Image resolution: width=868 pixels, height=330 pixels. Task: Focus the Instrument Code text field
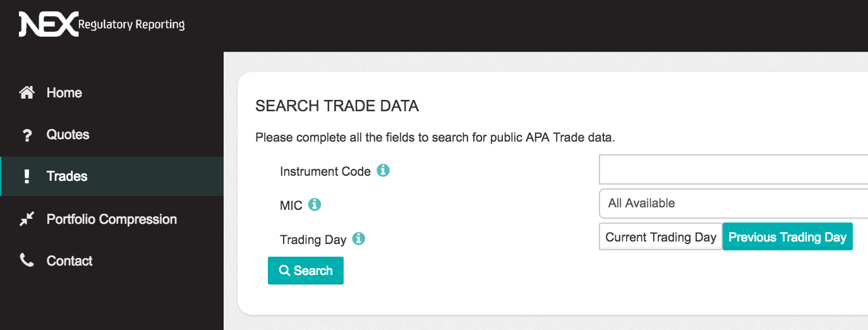click(733, 169)
